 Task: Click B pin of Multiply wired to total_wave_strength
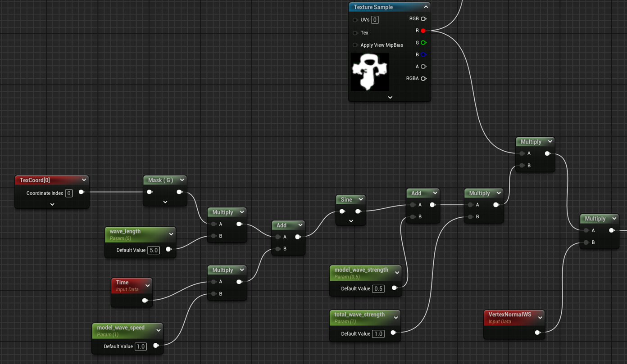470,217
